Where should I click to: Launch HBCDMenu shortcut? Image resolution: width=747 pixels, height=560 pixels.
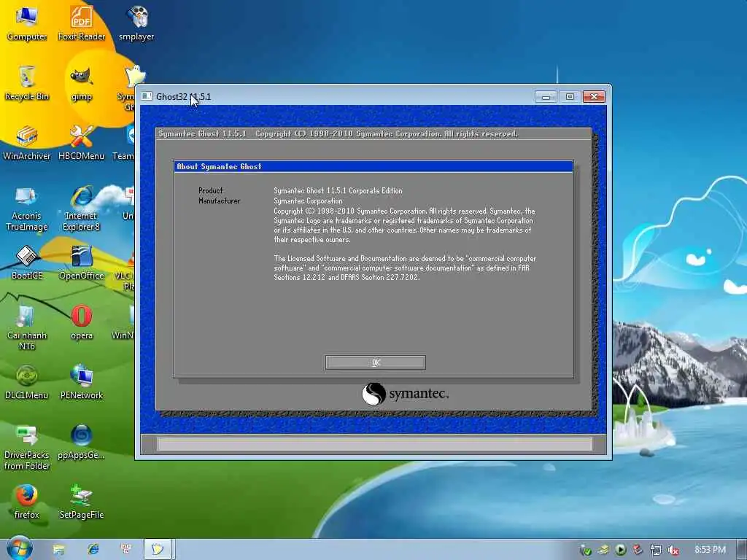click(x=82, y=144)
